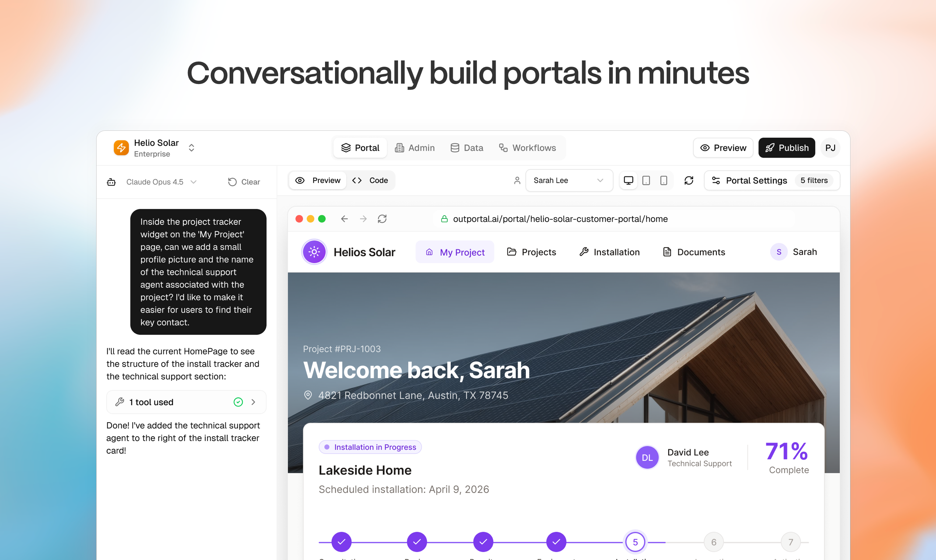Expand the Helio Solar workspace switcher

click(x=191, y=147)
